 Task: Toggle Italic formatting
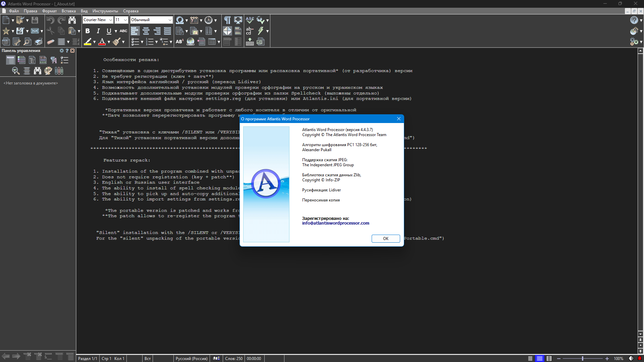[98, 31]
